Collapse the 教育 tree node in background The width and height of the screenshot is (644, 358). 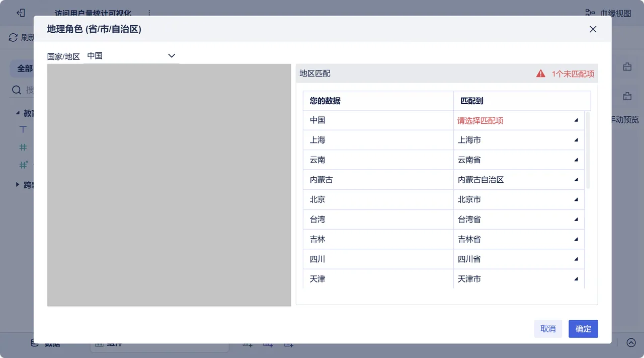(18, 113)
